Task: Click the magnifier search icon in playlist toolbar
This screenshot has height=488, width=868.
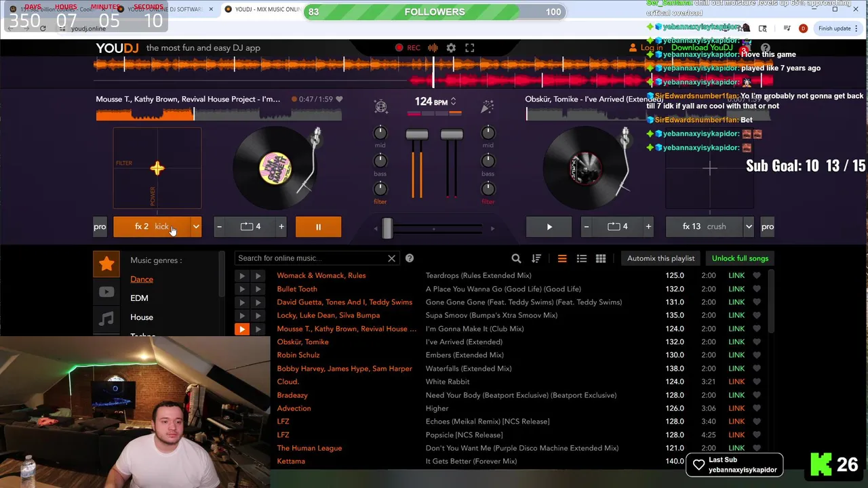Action: click(516, 258)
